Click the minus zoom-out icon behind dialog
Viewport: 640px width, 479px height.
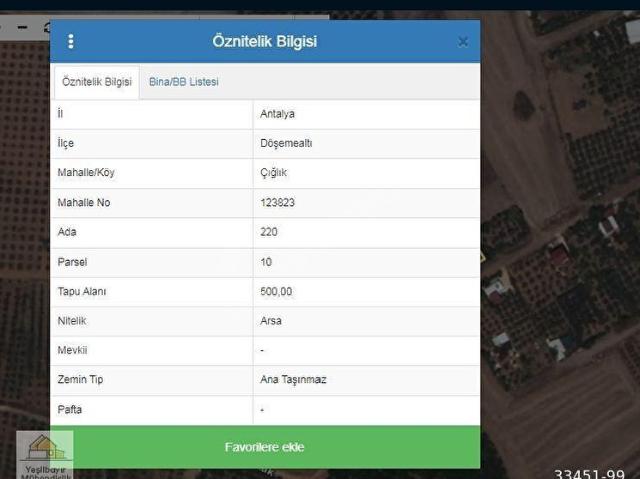[22, 27]
